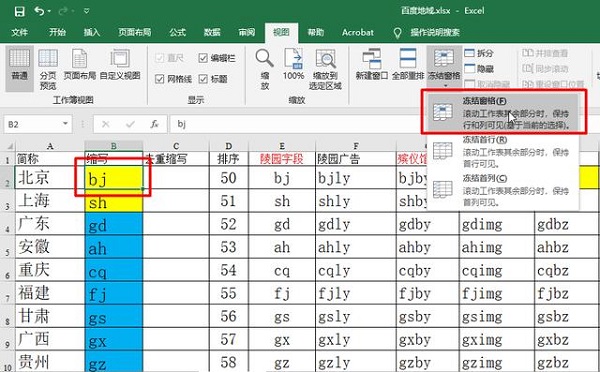This screenshot has height=372, width=600.
Task: Click the 100% zoom icon
Action: 293,64
